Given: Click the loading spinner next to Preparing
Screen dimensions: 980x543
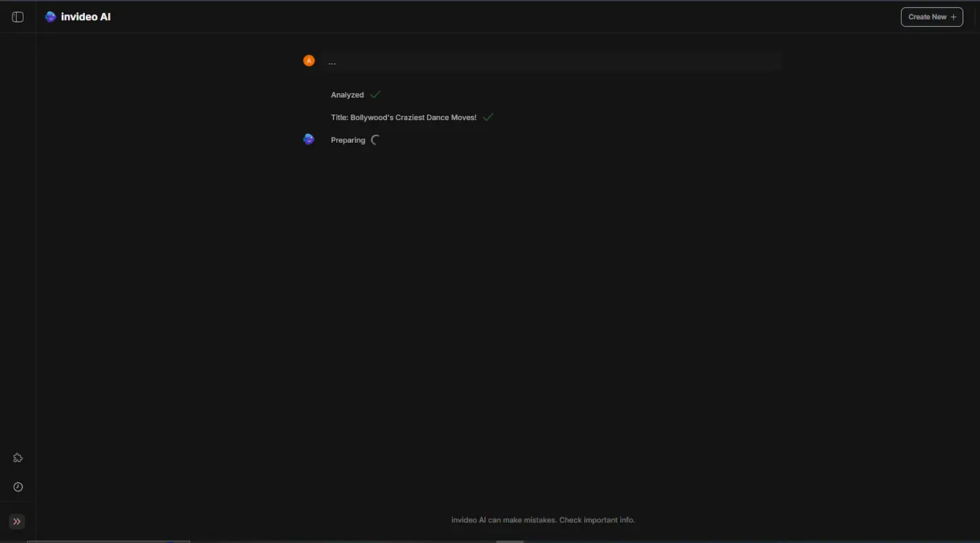Looking at the screenshot, I should coord(376,140).
